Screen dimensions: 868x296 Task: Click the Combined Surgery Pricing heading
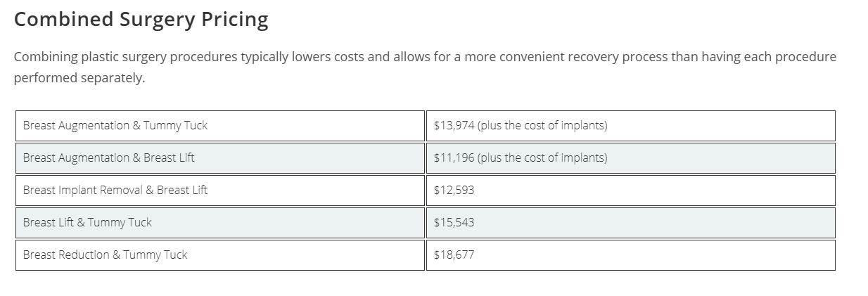click(x=141, y=20)
